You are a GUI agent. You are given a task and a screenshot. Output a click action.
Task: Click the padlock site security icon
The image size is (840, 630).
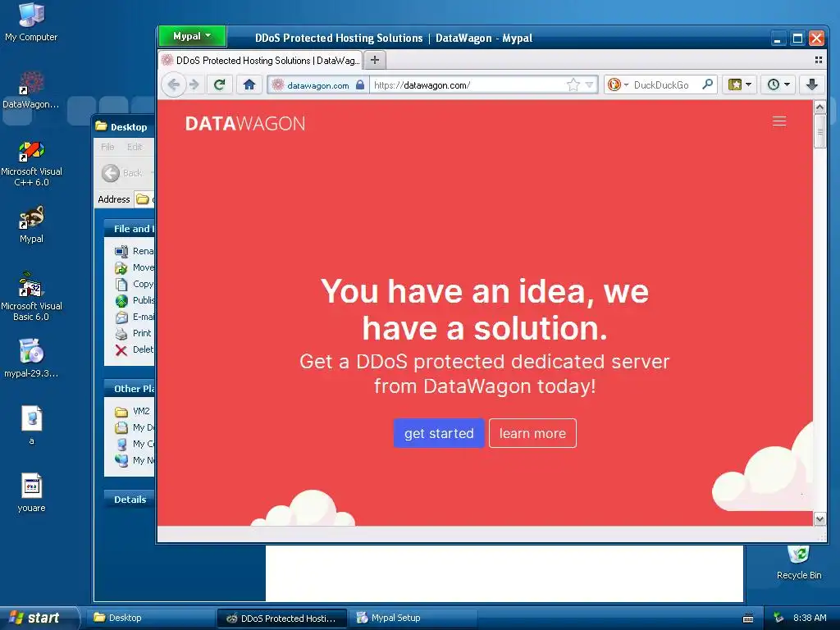[x=360, y=84]
